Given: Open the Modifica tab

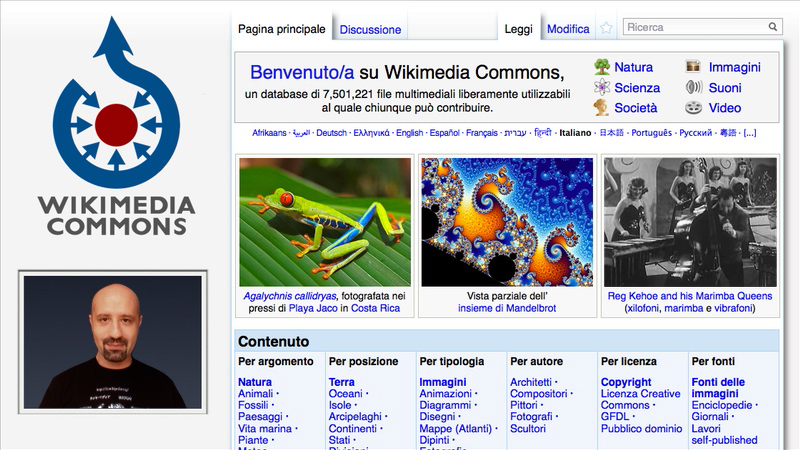Looking at the screenshot, I should [568, 29].
